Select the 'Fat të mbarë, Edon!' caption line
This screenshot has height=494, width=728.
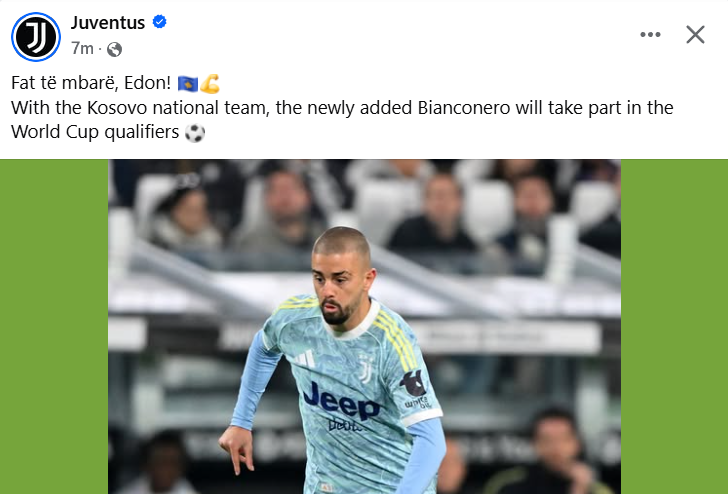pyautogui.click(x=91, y=83)
